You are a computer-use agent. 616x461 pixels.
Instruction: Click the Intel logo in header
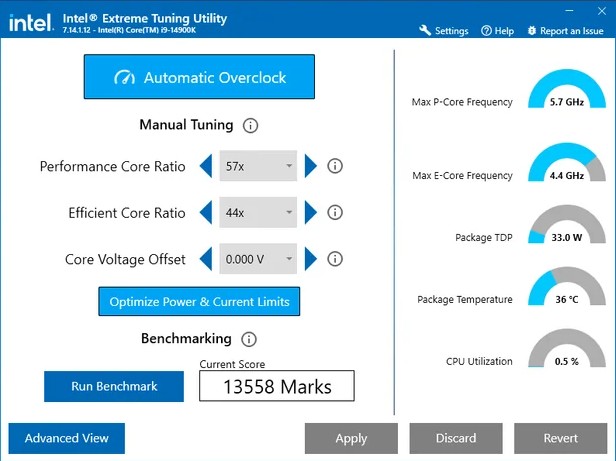coord(31,23)
